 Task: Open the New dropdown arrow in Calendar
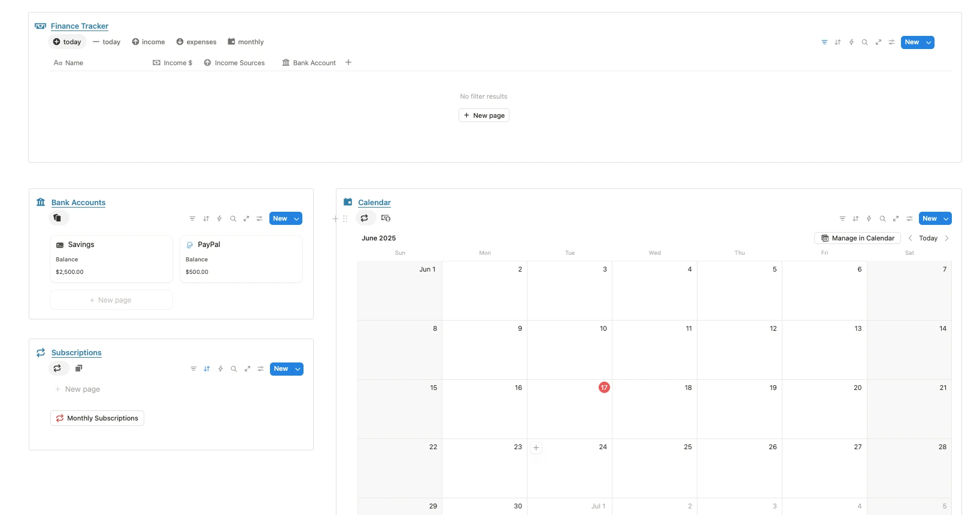click(946, 219)
